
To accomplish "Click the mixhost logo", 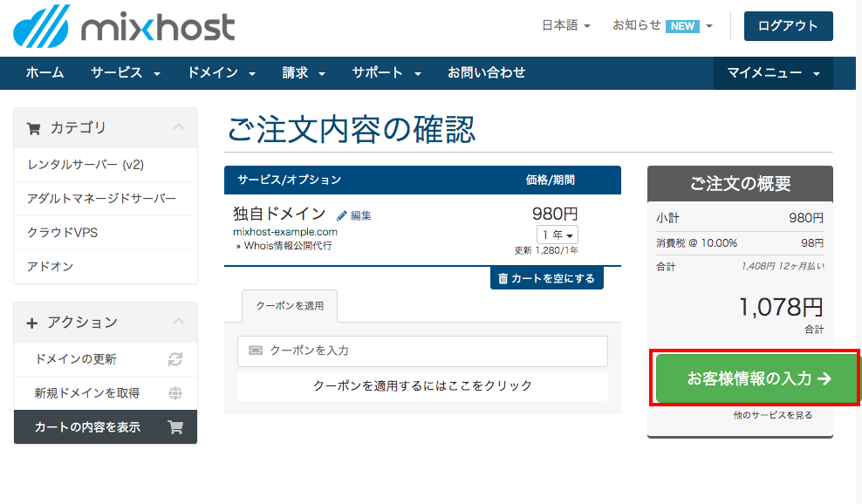I will coord(124,26).
